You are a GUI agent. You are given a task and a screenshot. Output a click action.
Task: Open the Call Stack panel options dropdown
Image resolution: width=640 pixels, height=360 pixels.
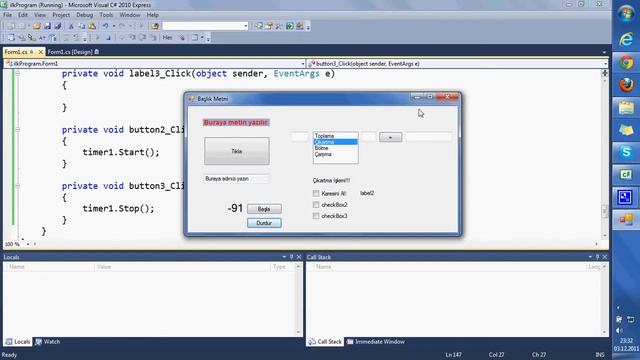tap(590, 257)
